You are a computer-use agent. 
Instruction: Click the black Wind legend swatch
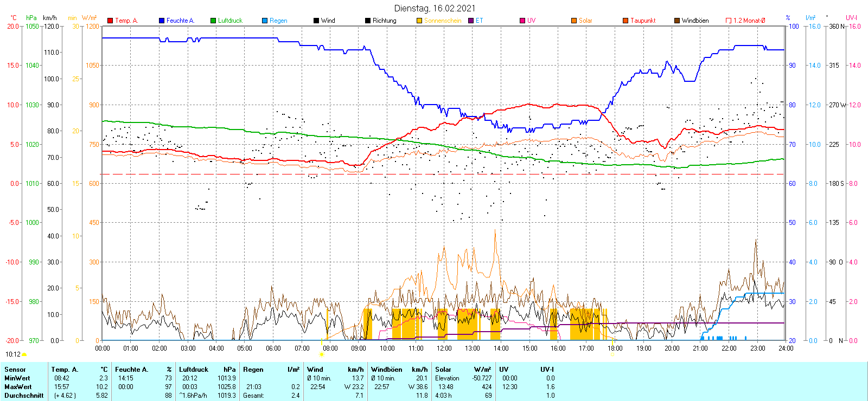[316, 21]
